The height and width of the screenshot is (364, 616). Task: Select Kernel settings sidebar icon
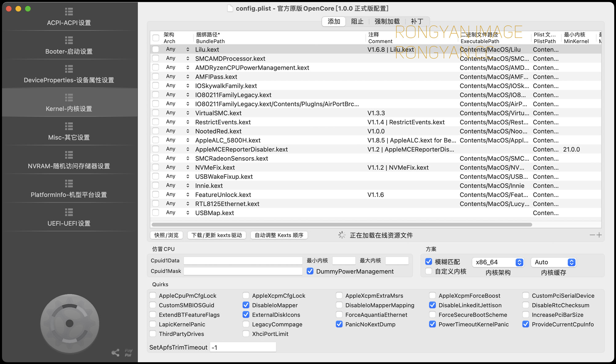click(x=69, y=98)
